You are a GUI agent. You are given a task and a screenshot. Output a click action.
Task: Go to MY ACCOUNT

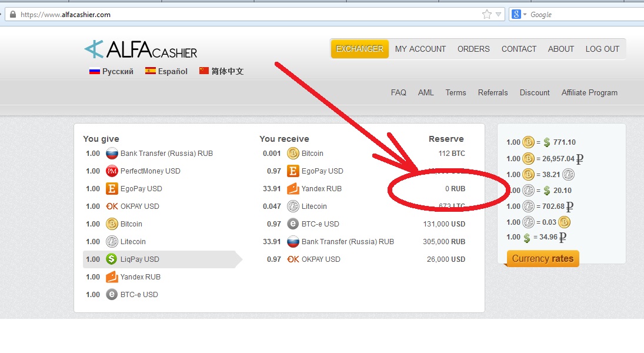pyautogui.click(x=420, y=49)
